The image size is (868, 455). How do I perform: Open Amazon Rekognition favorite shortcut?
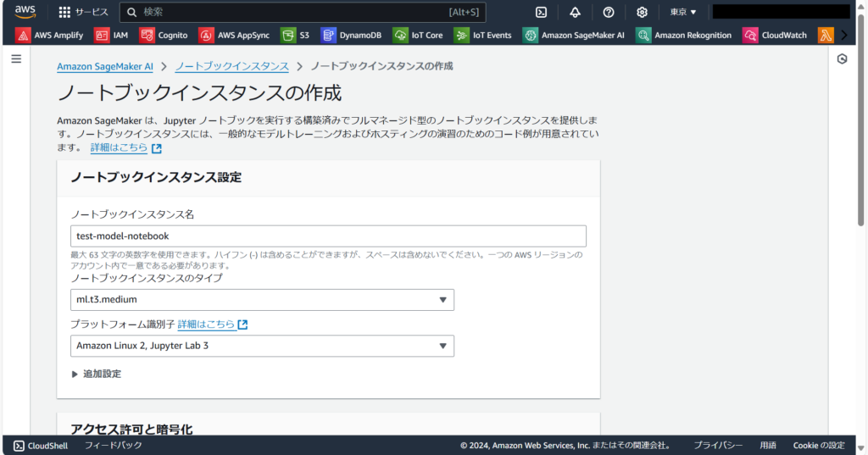[684, 35]
